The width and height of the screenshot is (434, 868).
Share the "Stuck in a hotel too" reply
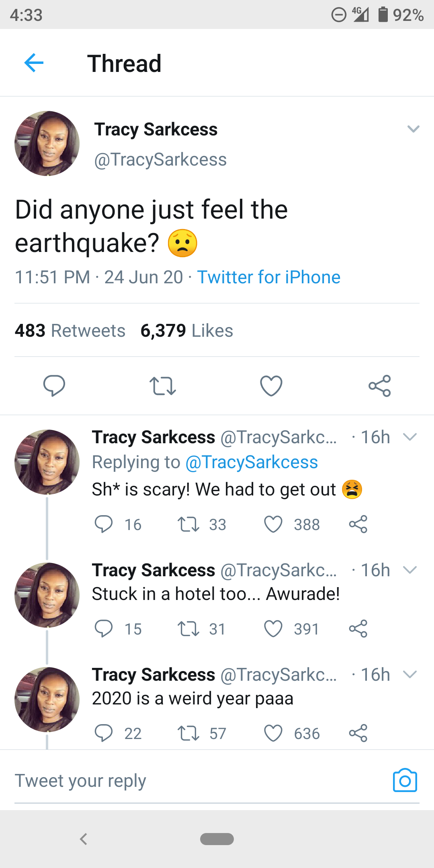(358, 629)
